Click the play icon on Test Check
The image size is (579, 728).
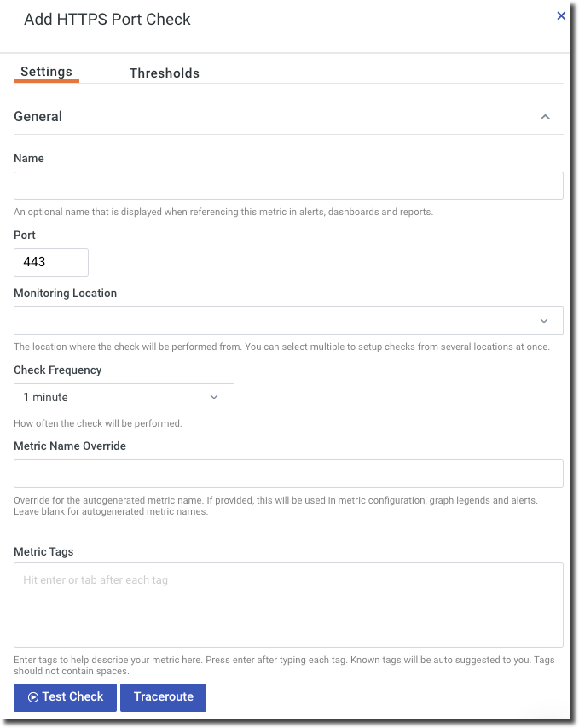33,697
